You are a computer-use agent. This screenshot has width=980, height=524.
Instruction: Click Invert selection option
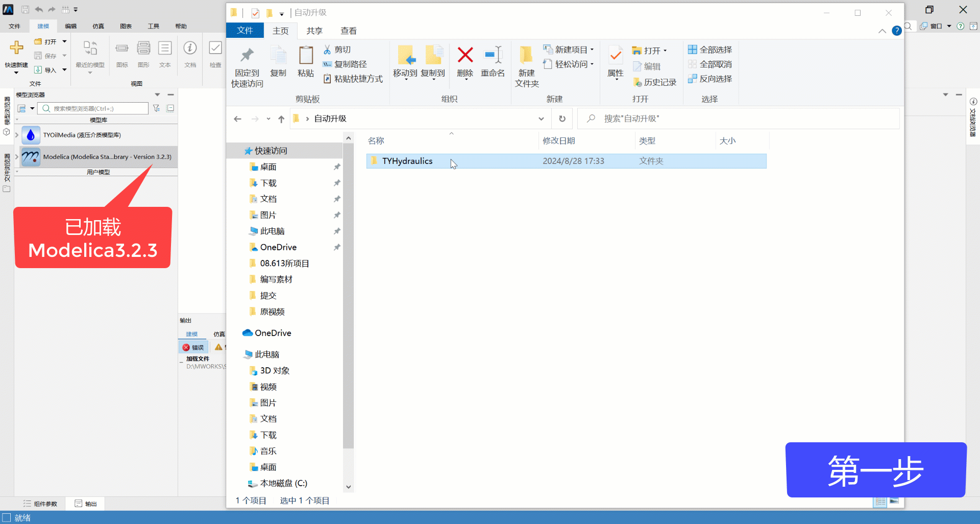(x=710, y=79)
